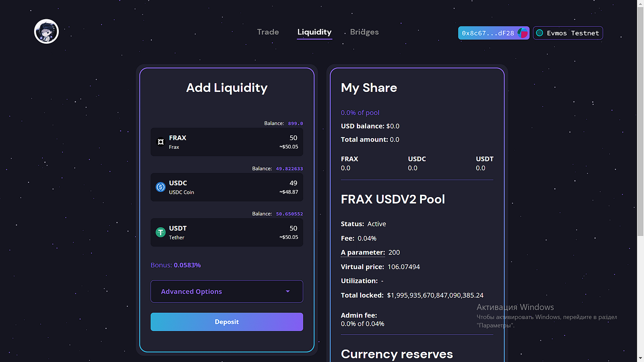
Task: Click the Deposit button
Action: [227, 322]
